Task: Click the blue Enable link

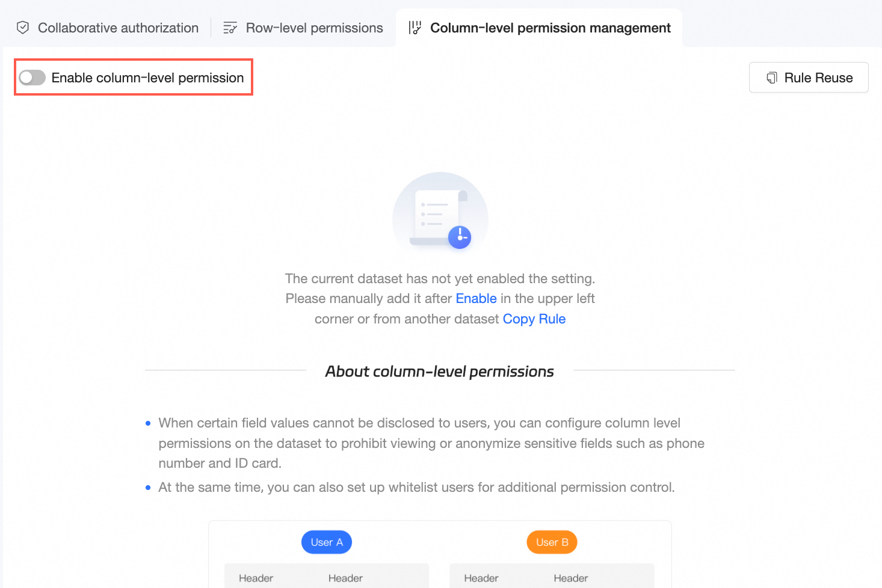Action: pos(476,299)
